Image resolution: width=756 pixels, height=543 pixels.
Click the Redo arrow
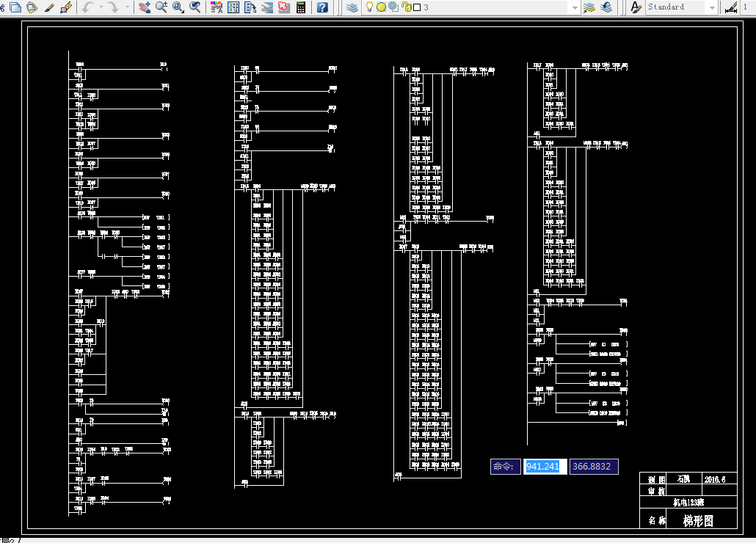114,7
